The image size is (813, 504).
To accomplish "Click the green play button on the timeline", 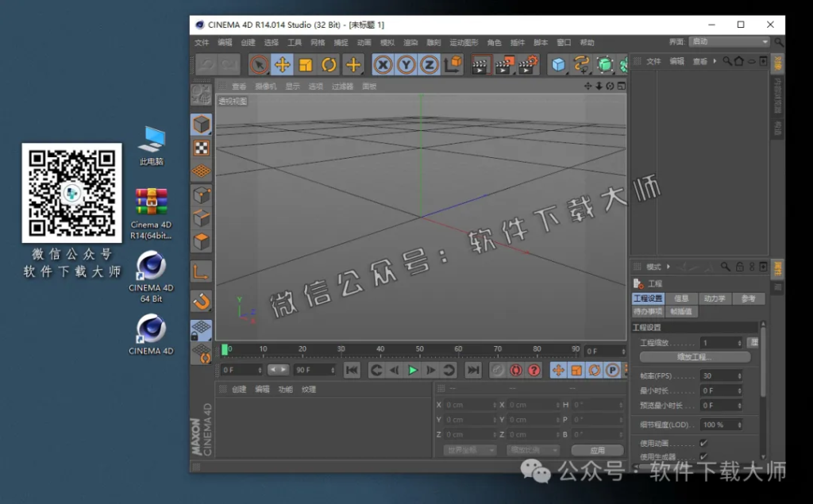I will [x=412, y=368].
